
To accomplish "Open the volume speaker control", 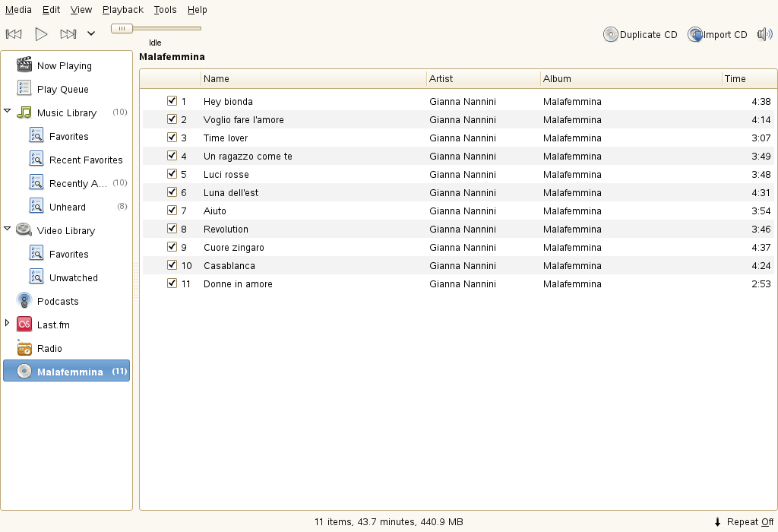I will [x=764, y=33].
